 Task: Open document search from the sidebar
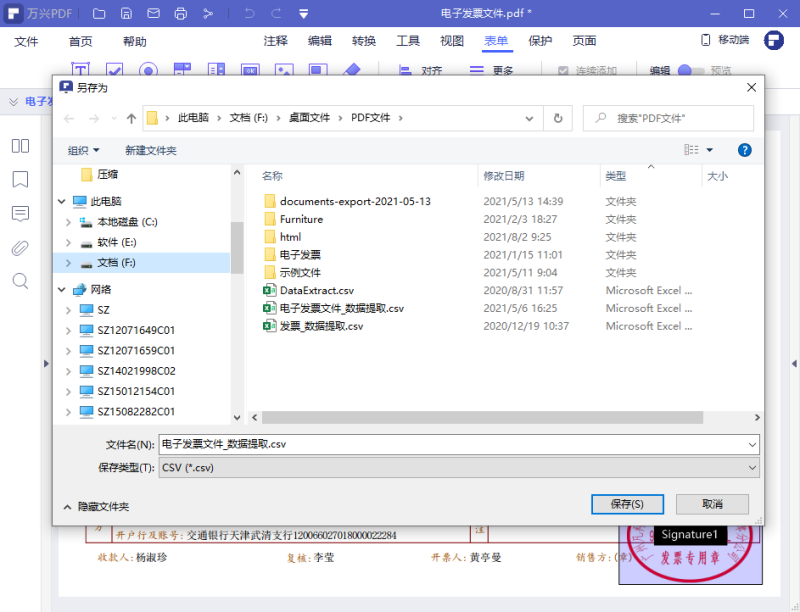pos(20,281)
